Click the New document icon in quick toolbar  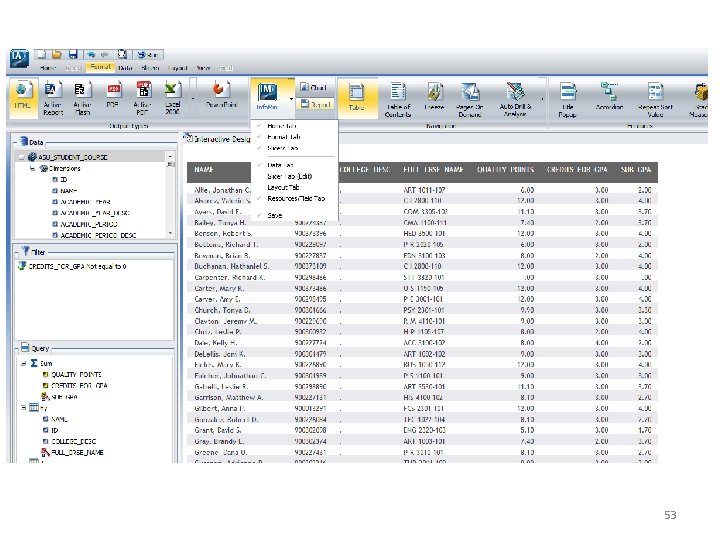41,54
